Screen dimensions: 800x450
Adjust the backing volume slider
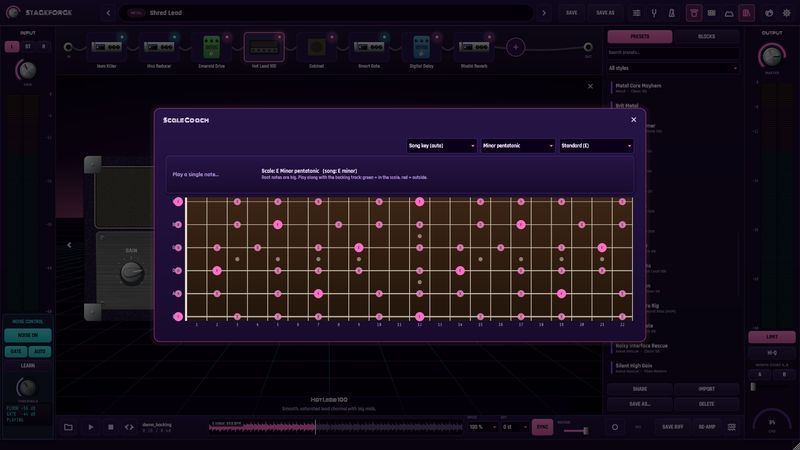tap(576, 431)
